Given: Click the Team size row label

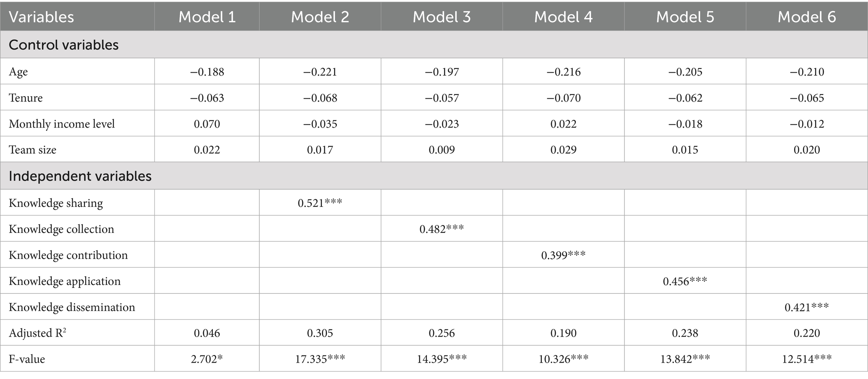Looking at the screenshot, I should [x=32, y=150].
